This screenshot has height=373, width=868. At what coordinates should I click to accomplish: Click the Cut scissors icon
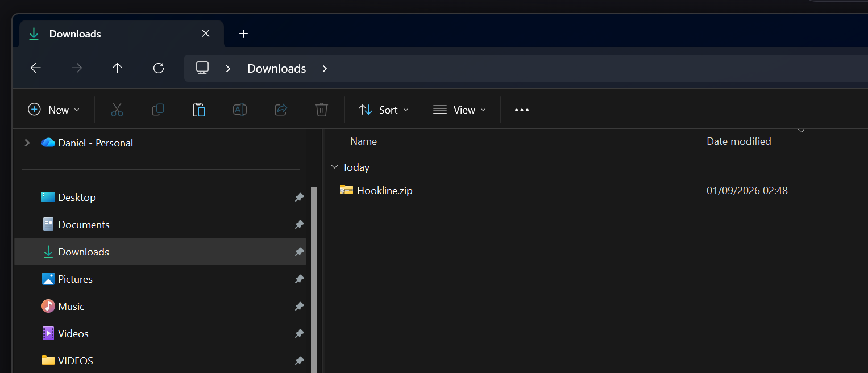tap(117, 110)
